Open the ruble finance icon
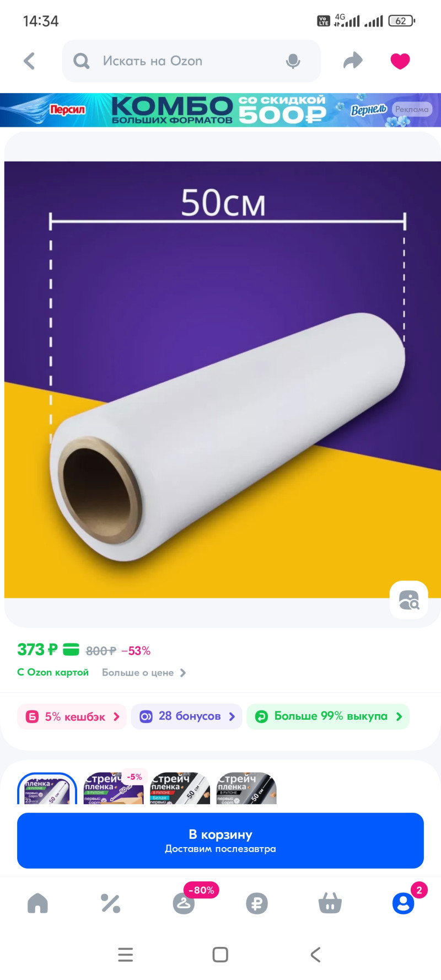This screenshot has height=980, width=441. pos(257,903)
